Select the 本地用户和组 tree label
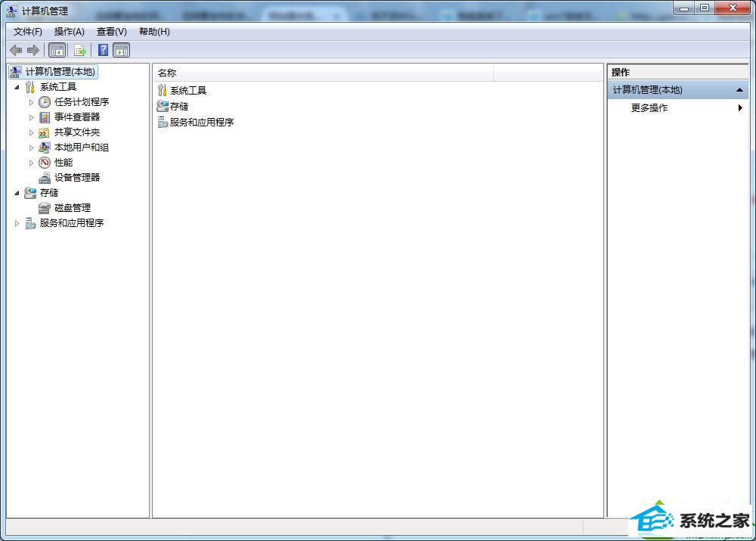 click(x=82, y=148)
